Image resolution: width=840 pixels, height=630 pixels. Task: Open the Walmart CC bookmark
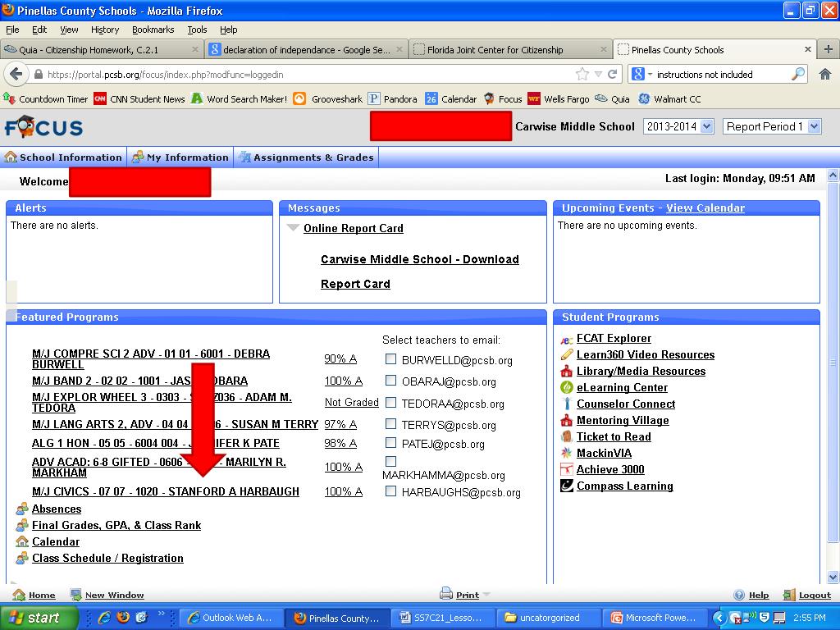coord(669,98)
